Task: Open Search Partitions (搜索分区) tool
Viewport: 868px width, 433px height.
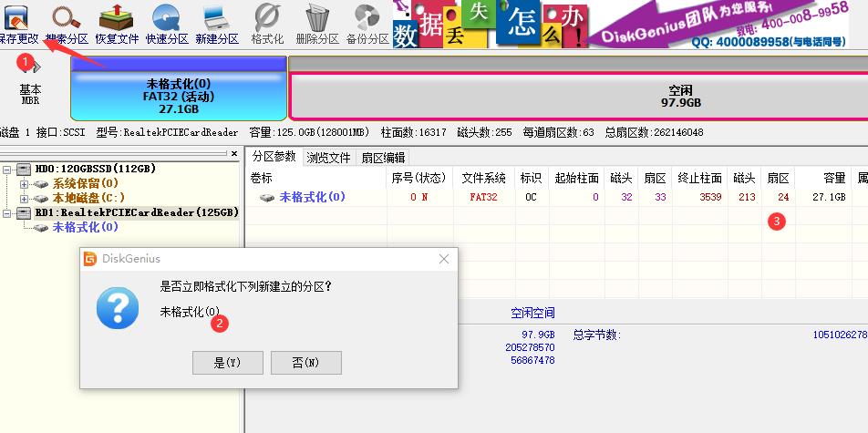Action: 67,24
